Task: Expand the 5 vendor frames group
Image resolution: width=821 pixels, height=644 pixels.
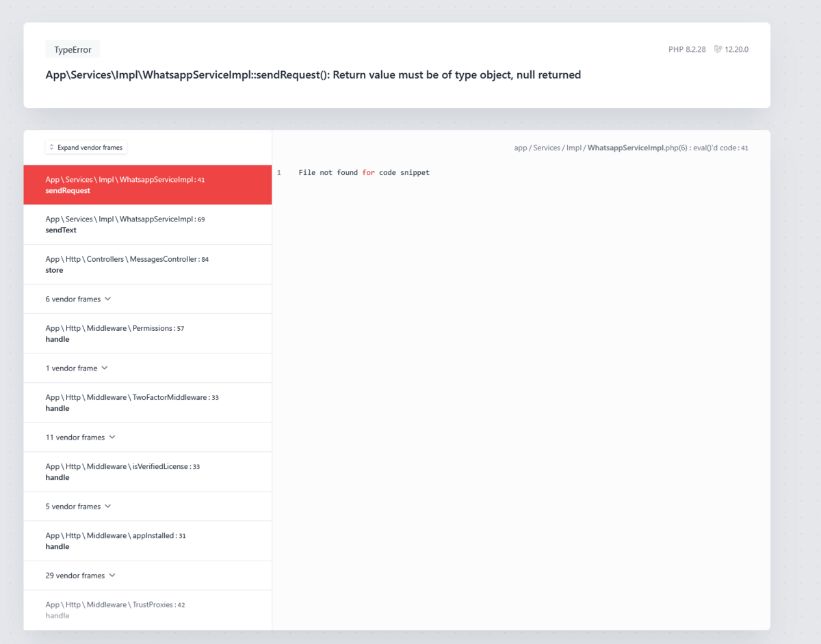Action: coord(148,506)
